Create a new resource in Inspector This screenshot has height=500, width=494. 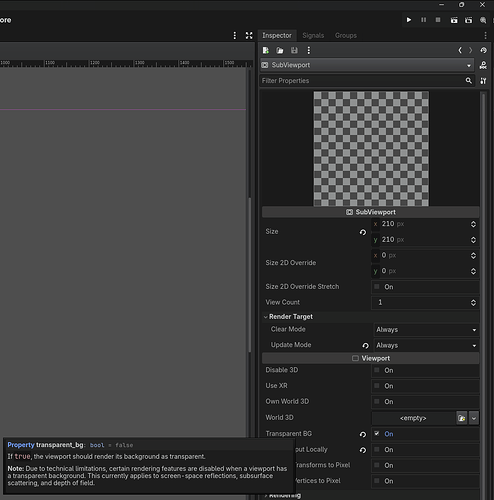pos(266,50)
